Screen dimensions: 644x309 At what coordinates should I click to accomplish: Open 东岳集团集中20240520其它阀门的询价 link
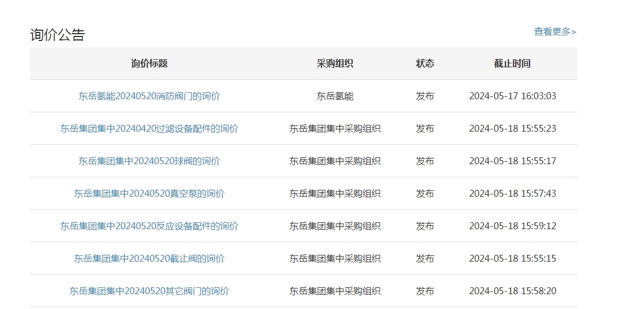pos(149,291)
